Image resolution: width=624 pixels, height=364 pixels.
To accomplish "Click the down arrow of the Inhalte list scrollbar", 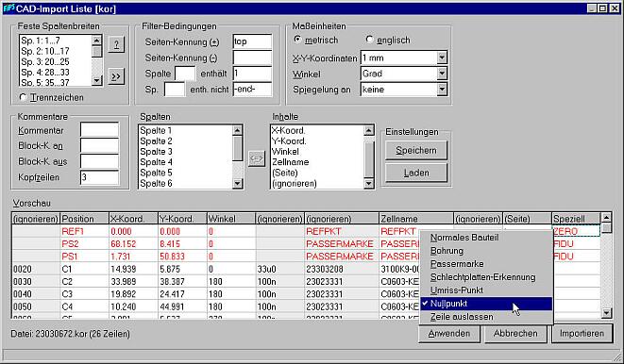I will [369, 183].
